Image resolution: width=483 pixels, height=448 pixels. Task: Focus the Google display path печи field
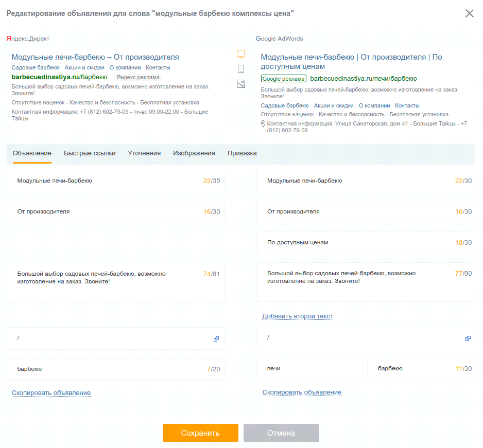pos(310,369)
